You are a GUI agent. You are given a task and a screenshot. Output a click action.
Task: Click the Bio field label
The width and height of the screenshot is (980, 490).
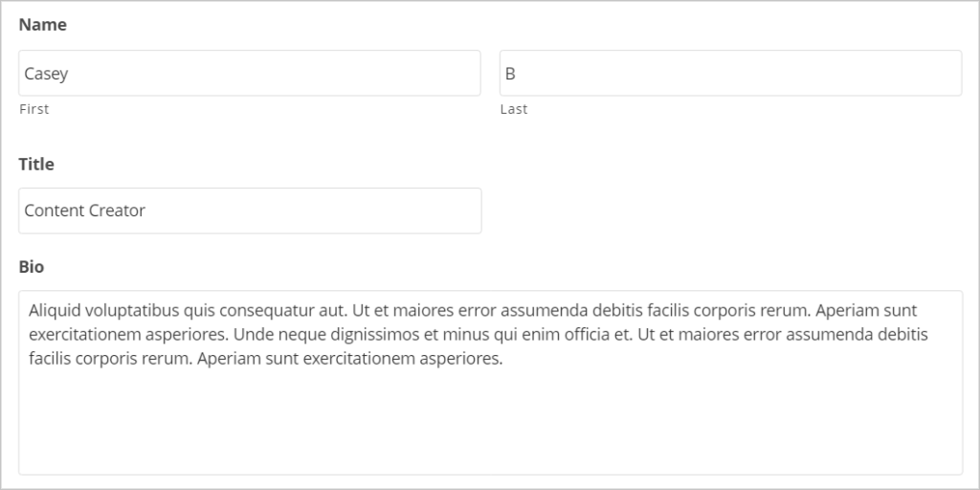[32, 267]
